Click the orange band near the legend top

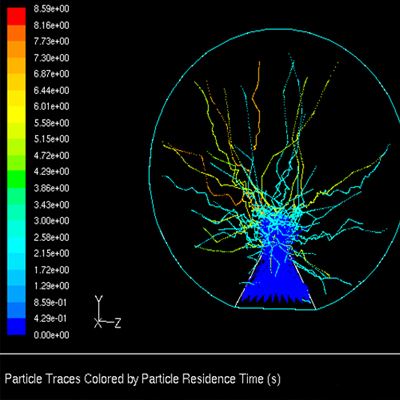[x=16, y=33]
